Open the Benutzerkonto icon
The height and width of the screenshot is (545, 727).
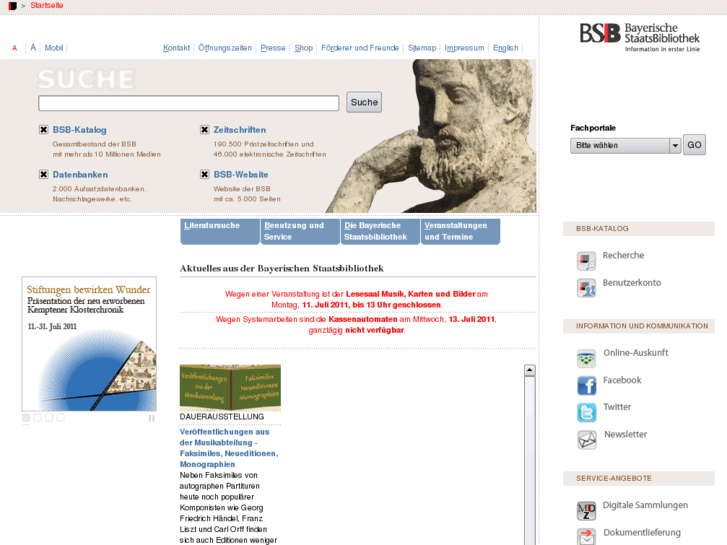pyautogui.click(x=586, y=288)
